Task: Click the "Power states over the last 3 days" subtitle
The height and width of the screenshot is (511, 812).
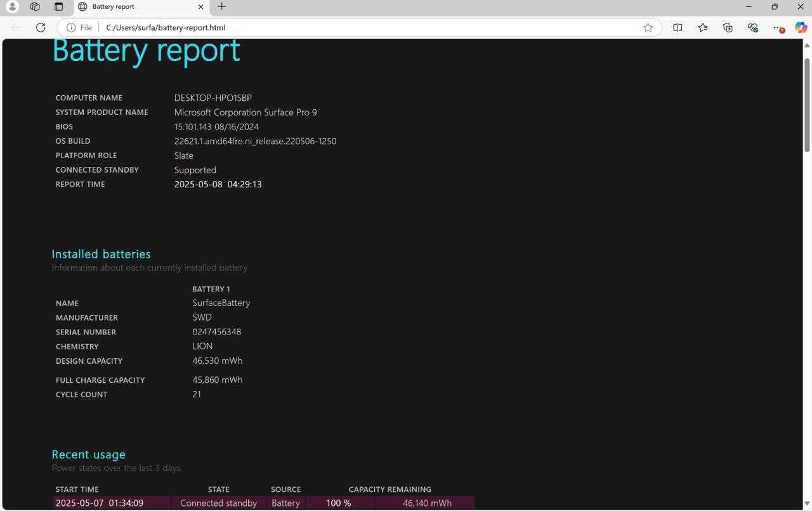Action: 116,468
